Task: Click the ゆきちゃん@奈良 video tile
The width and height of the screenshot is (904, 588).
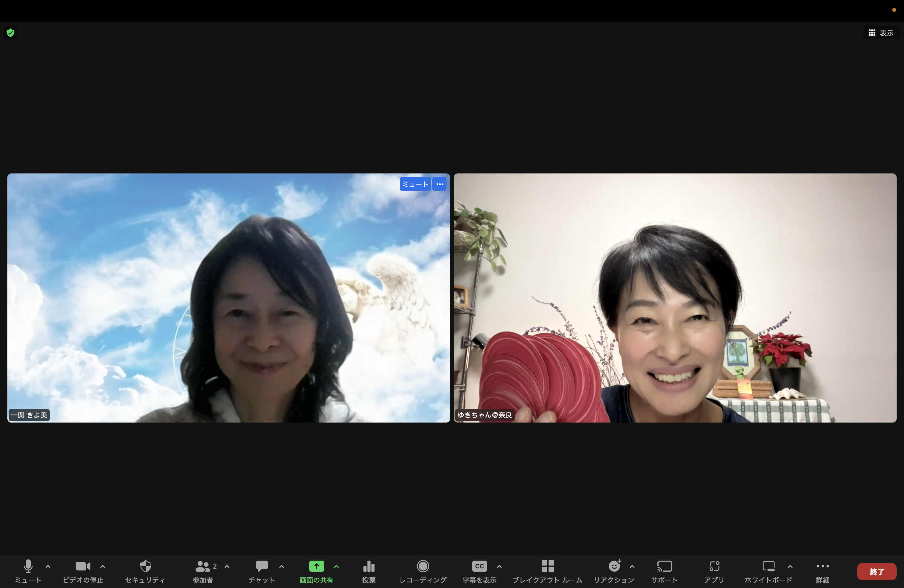Action: [x=675, y=298]
